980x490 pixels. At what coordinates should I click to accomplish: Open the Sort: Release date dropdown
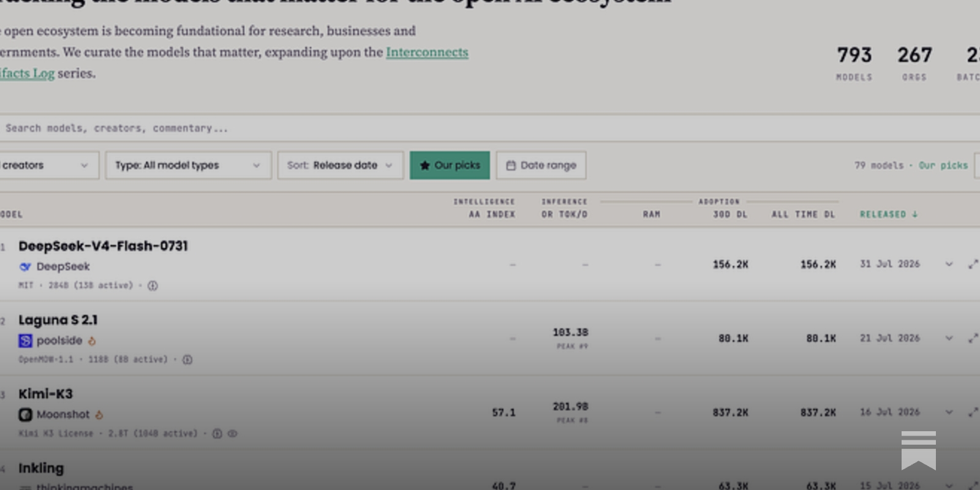(341, 165)
